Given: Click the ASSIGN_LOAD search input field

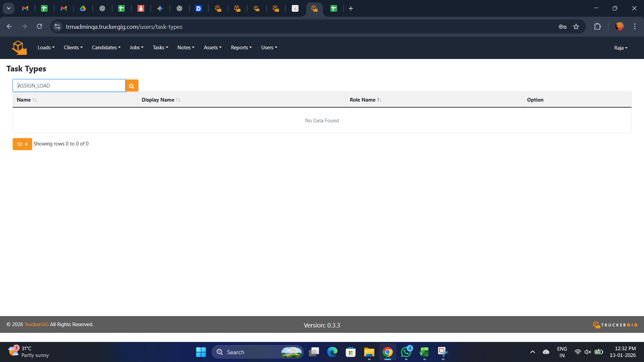Looking at the screenshot, I should coord(69,86).
